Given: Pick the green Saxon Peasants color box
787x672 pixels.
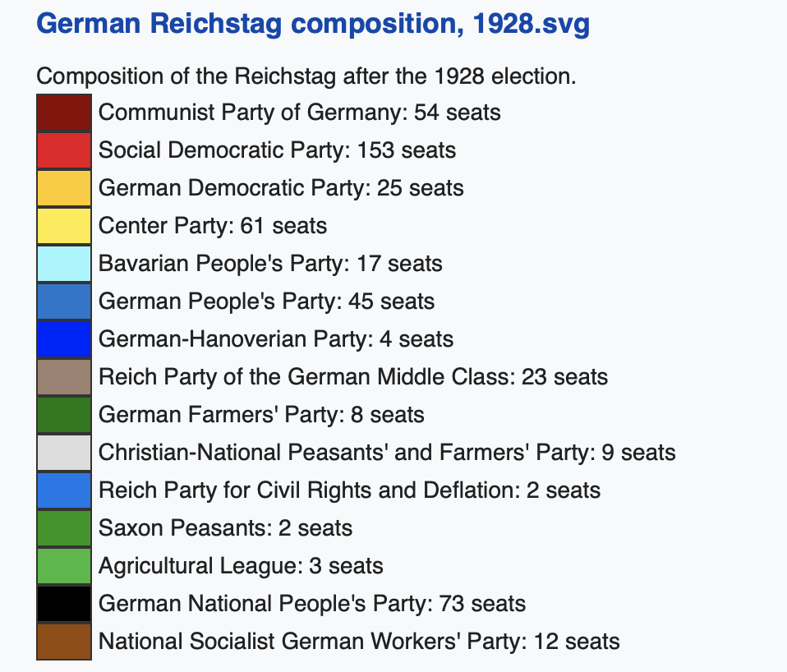Looking at the screenshot, I should [x=64, y=528].
